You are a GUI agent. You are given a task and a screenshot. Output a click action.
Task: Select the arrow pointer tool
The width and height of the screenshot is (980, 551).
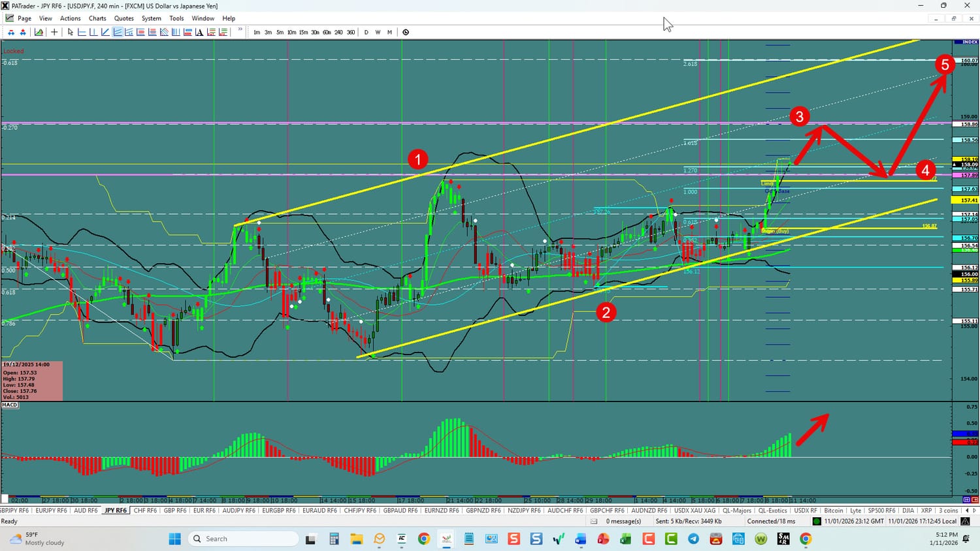(71, 32)
